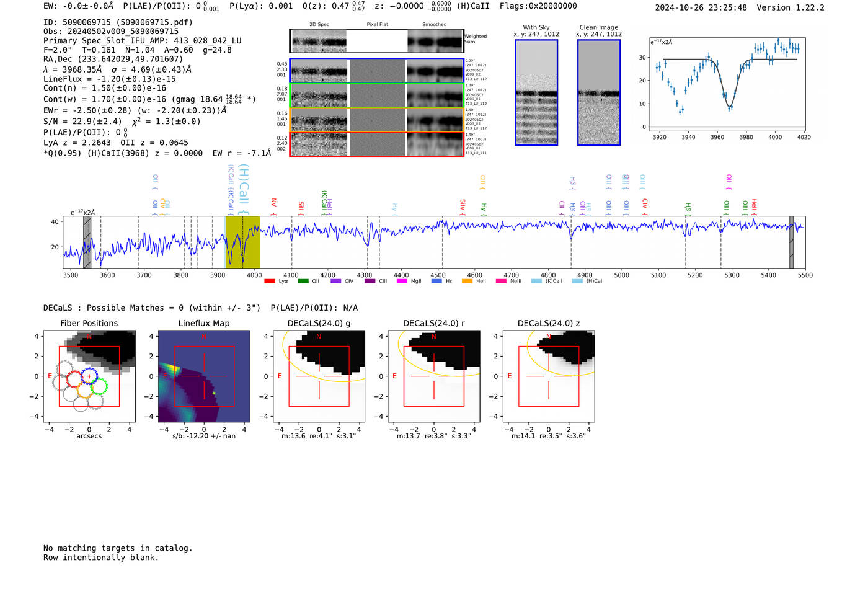Click the hatched gray band near 3550 Å
Screen dimensions: 868x591
87,242
